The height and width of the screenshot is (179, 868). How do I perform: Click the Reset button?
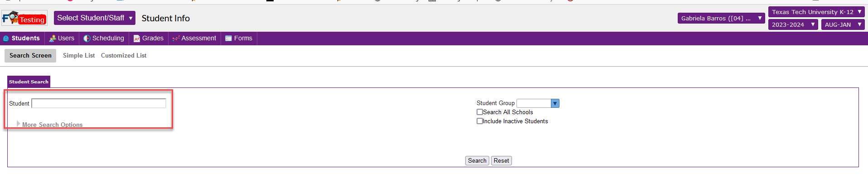click(502, 160)
